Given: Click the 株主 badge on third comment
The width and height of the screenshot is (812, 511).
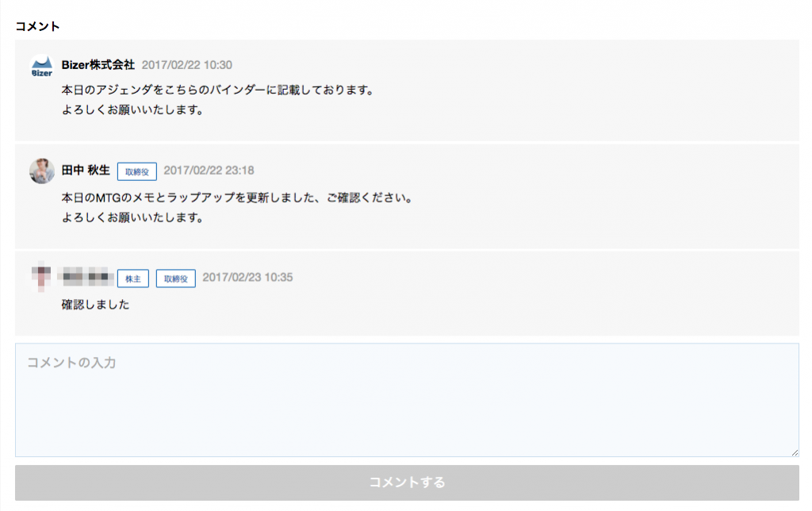Looking at the screenshot, I should 133,279.
